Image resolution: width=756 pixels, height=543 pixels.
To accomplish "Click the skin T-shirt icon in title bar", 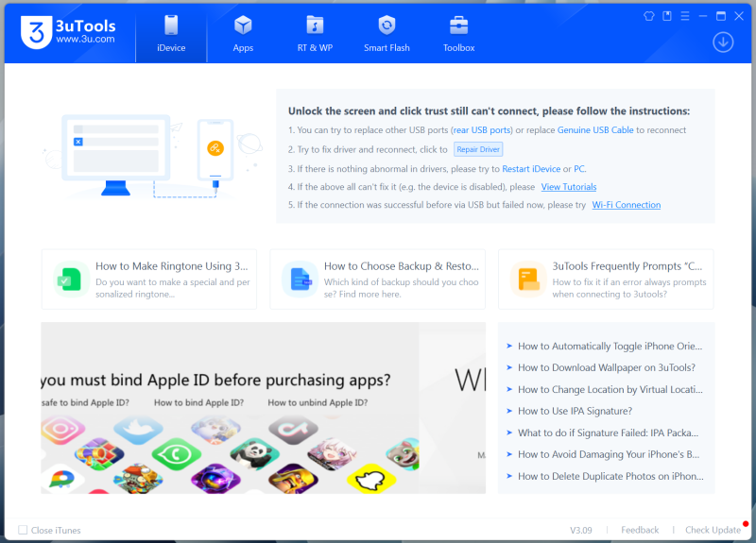I will click(649, 16).
